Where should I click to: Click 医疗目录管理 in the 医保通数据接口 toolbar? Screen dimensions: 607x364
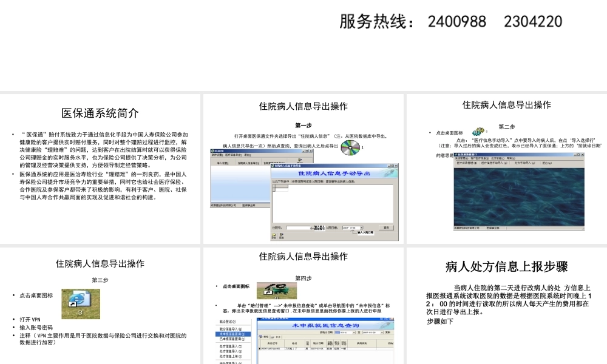click(465, 163)
